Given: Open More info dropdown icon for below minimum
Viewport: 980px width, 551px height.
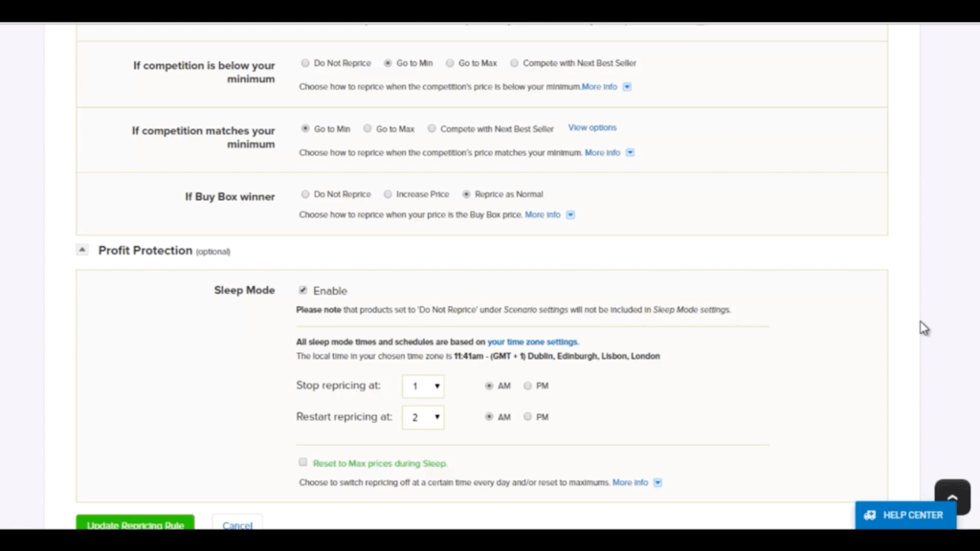Looking at the screenshot, I should click(628, 87).
